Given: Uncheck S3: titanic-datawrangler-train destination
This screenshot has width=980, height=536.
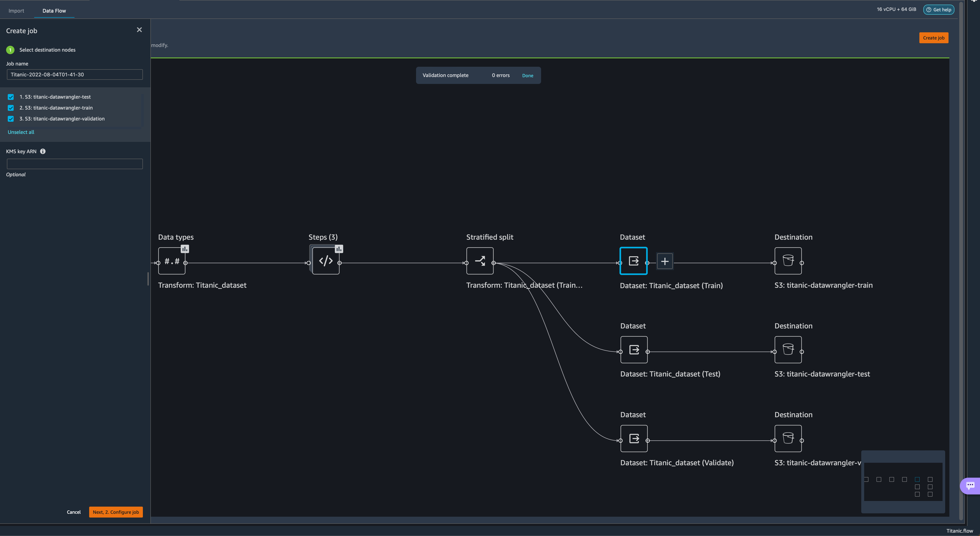Looking at the screenshot, I should pos(11,108).
